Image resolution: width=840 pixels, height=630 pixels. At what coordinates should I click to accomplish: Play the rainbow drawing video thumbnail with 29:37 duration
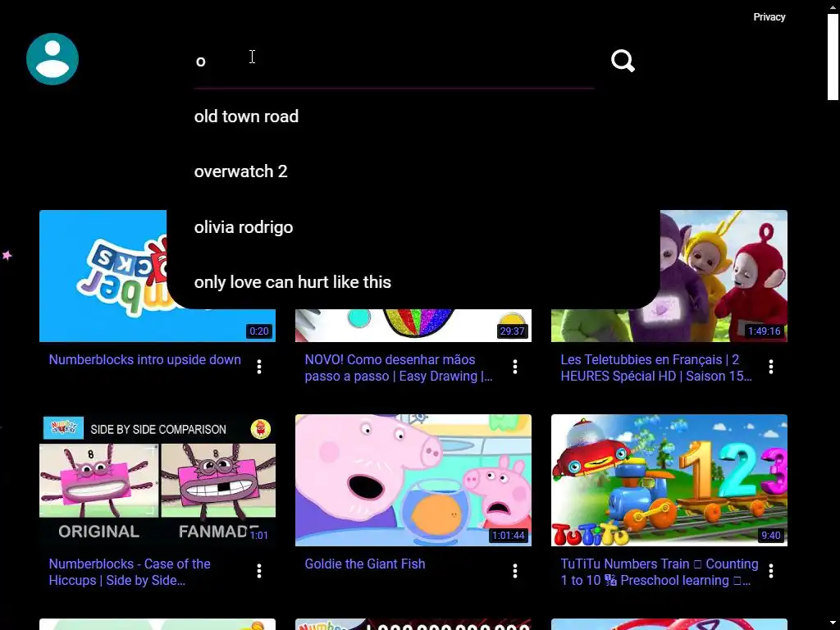point(413,326)
